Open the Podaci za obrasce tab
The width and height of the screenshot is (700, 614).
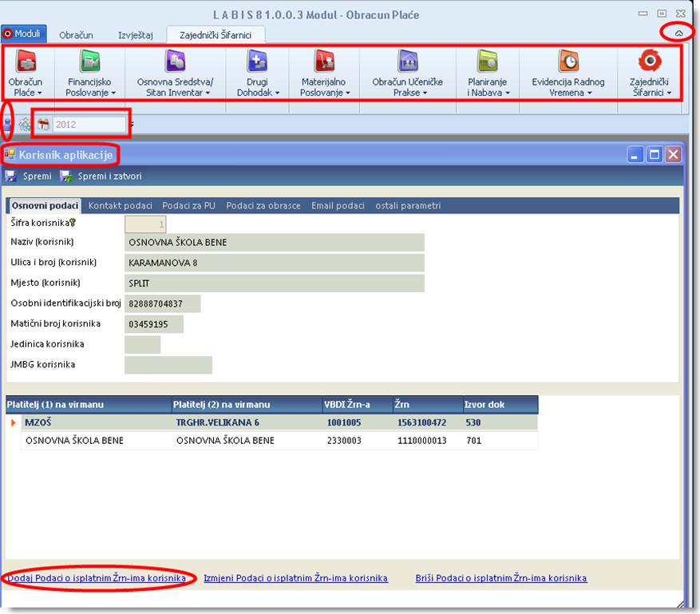[263, 205]
